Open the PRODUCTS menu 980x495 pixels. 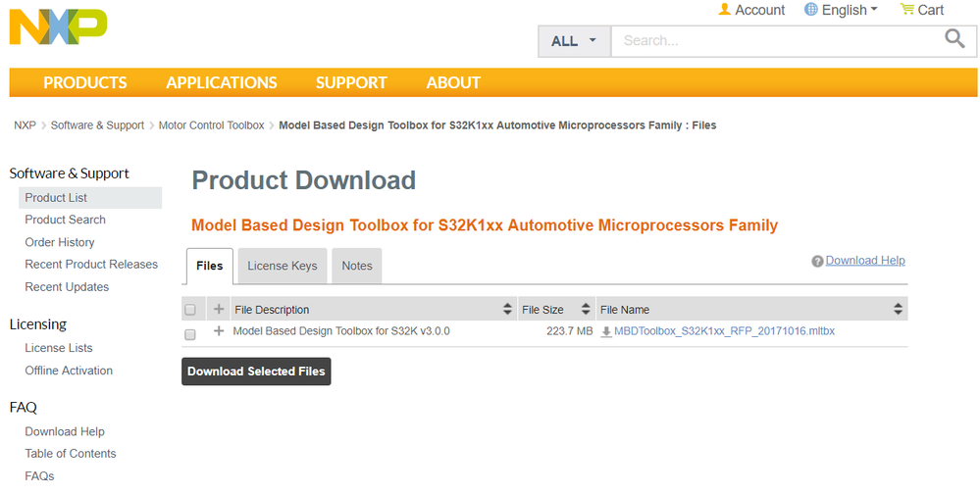[x=85, y=82]
